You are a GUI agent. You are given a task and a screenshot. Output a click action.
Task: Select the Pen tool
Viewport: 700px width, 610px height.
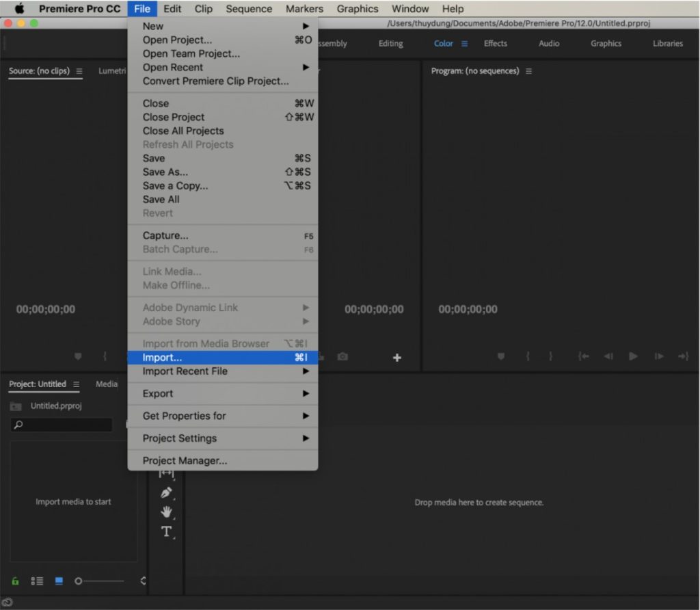166,491
